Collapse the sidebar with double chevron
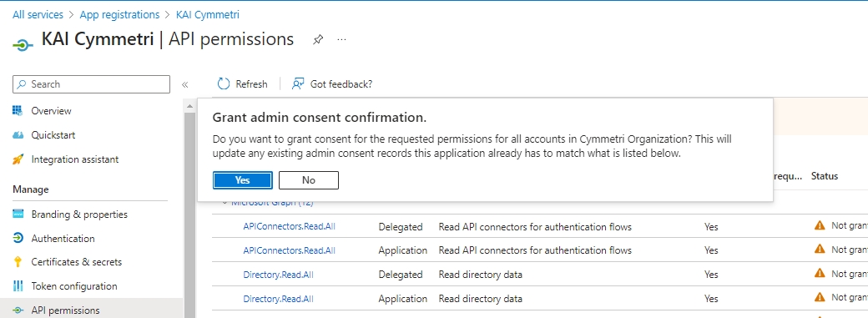The height and width of the screenshot is (318, 868). coord(185,84)
